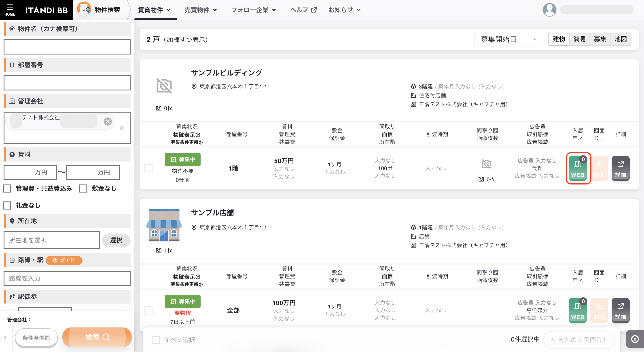The width and height of the screenshot is (644, 352).
Task: Expand the 賃貸物件 menu
Action: (154, 10)
